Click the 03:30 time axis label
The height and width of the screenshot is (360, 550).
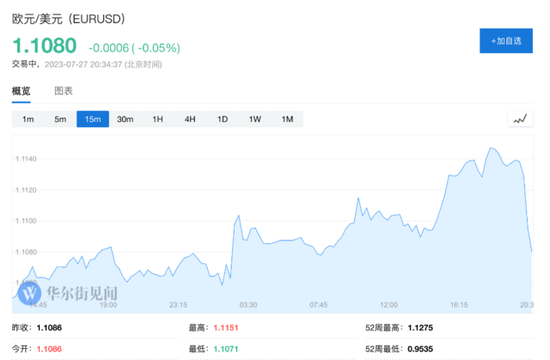coord(248,305)
